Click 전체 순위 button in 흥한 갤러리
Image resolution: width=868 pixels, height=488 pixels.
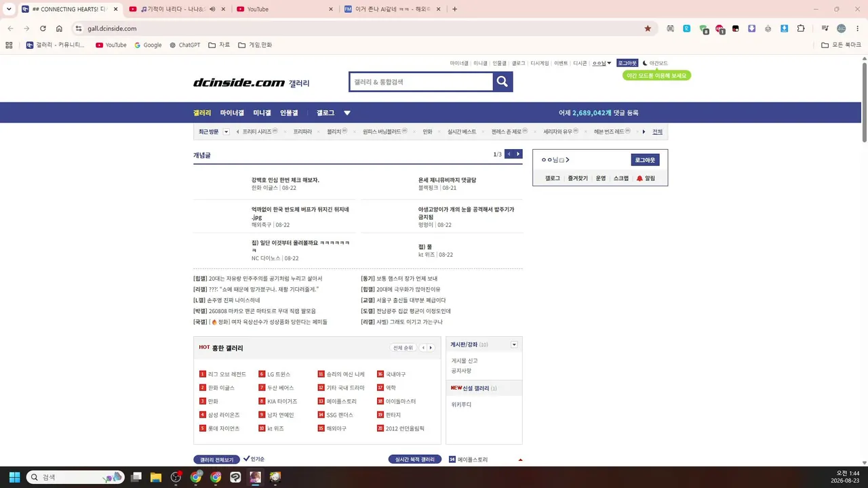click(403, 348)
